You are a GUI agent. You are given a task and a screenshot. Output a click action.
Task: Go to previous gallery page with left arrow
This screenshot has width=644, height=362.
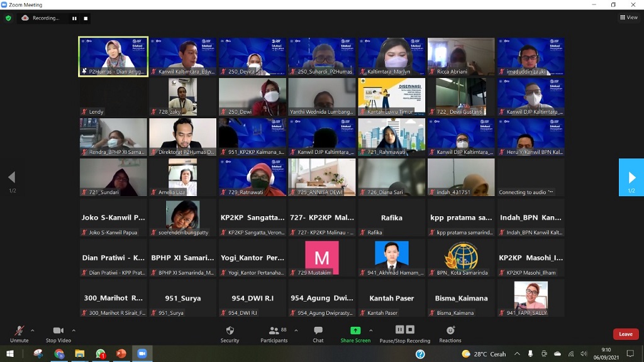[11, 177]
